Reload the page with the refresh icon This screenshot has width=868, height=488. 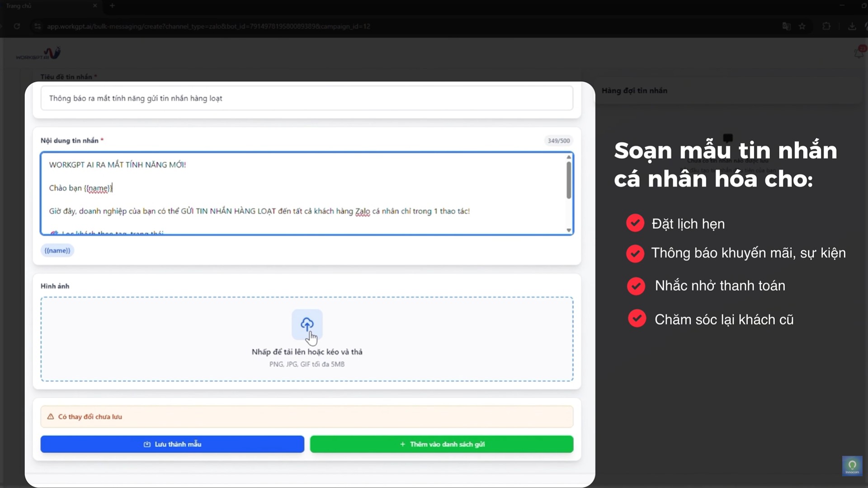point(17,26)
